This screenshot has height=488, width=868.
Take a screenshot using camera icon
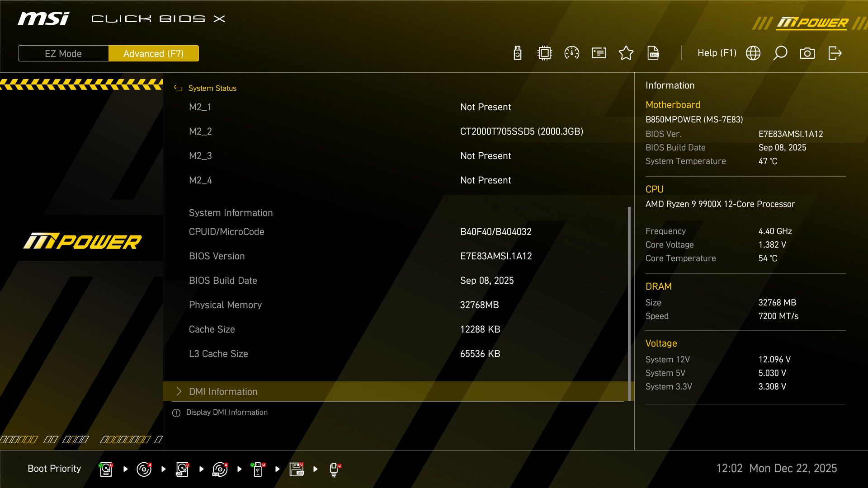pyautogui.click(x=807, y=53)
